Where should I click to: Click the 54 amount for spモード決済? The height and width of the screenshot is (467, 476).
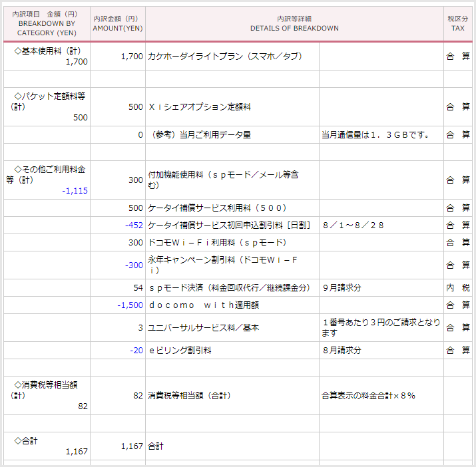(138, 287)
